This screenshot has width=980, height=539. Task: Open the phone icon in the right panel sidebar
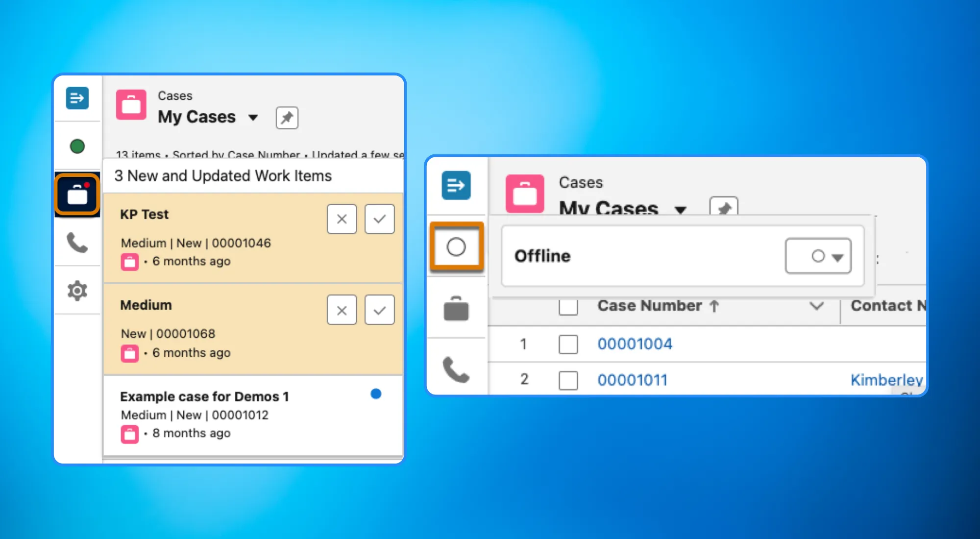pos(456,369)
